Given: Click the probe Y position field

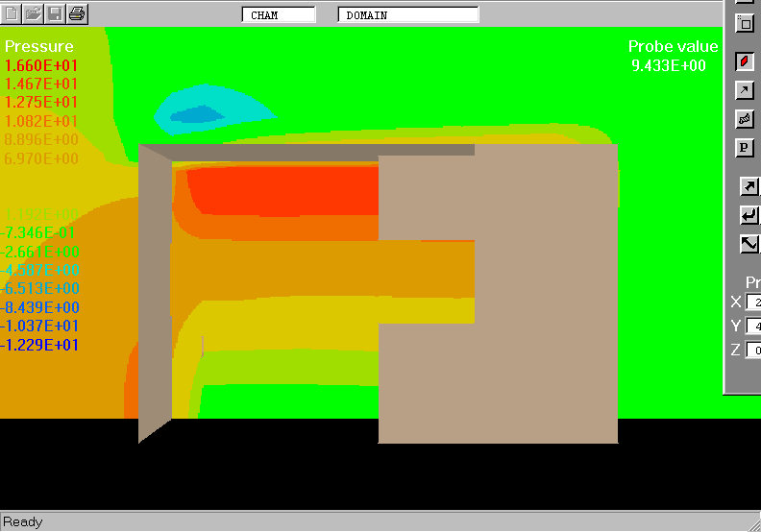Looking at the screenshot, I should click(x=753, y=326).
